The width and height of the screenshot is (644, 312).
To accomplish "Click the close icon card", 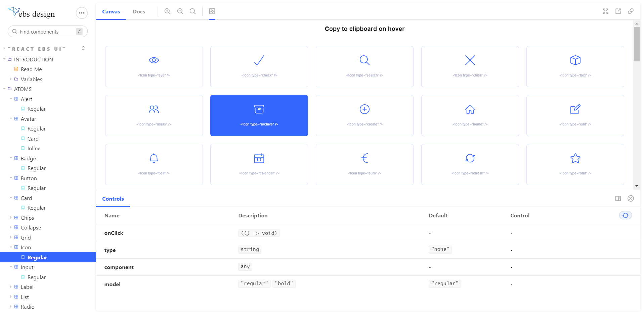I will coord(470,66).
